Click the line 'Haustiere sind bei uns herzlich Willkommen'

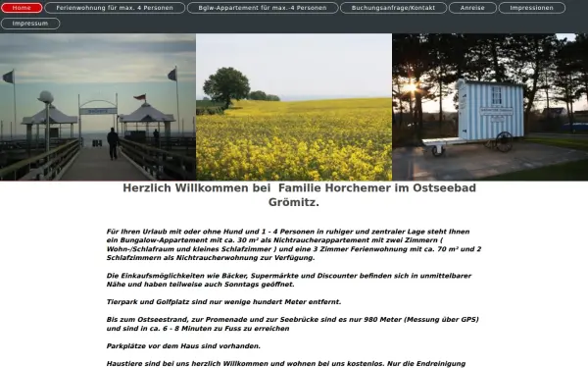click(286, 363)
